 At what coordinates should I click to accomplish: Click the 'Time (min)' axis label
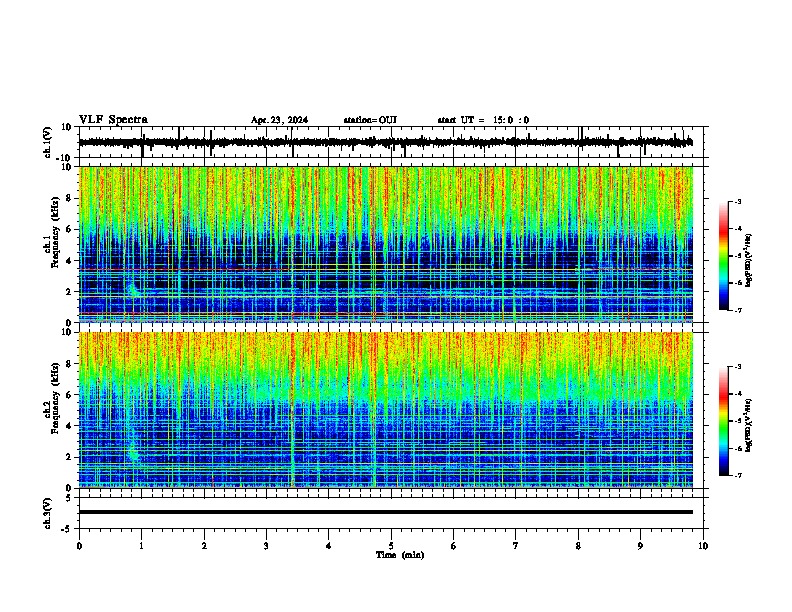coord(400,555)
